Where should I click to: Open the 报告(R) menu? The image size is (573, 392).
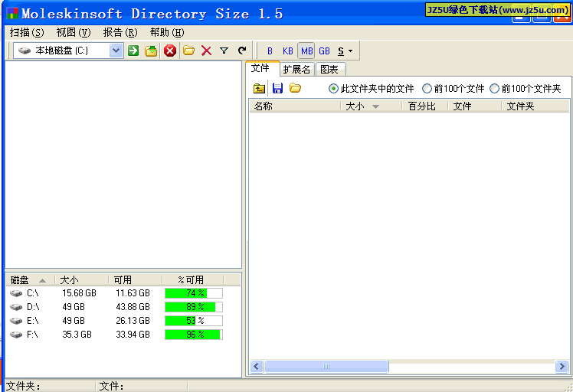(x=120, y=32)
